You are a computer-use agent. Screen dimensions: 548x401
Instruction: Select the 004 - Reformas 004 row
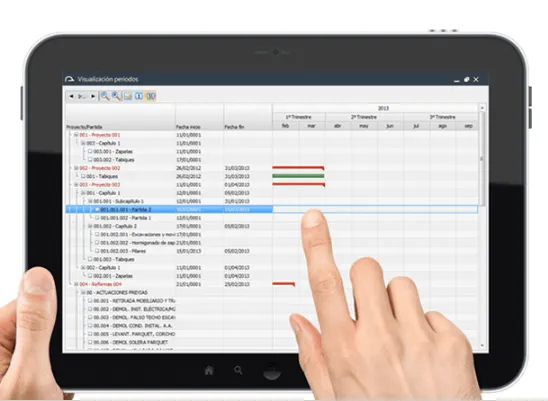click(271, 284)
